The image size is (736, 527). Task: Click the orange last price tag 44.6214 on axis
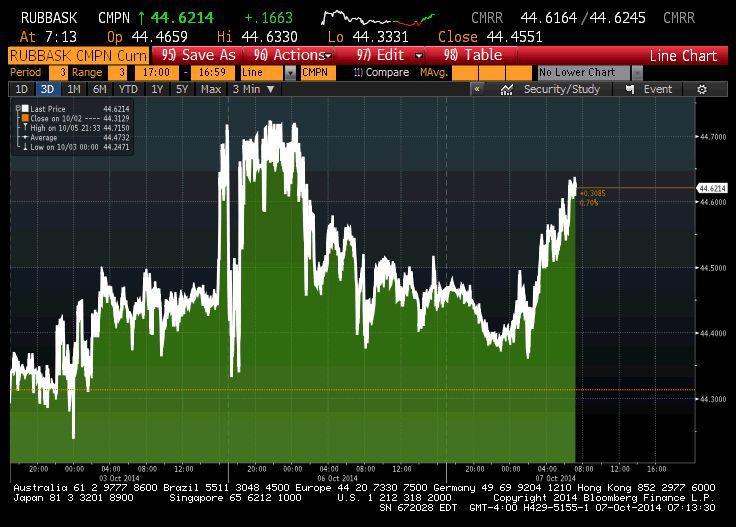point(712,188)
